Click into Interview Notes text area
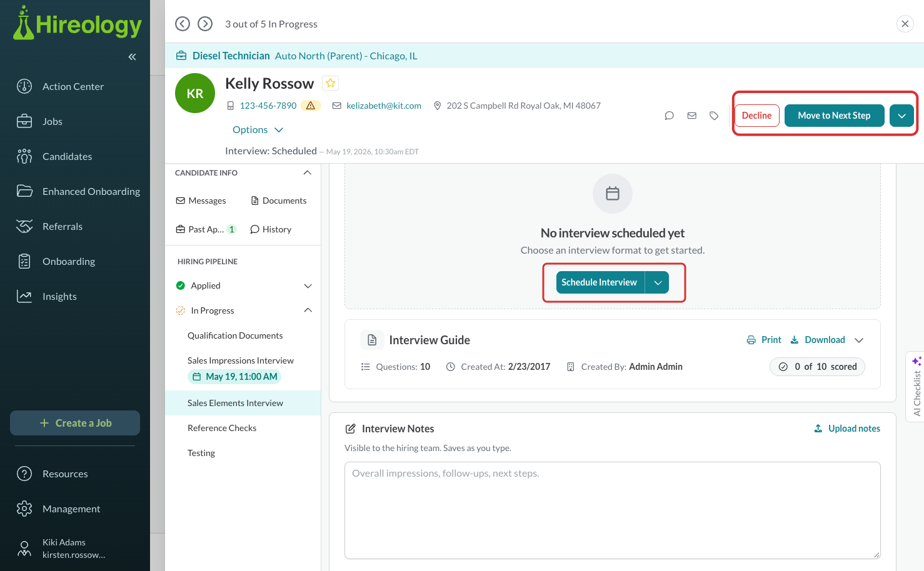Image resolution: width=924 pixels, height=571 pixels. (613, 510)
